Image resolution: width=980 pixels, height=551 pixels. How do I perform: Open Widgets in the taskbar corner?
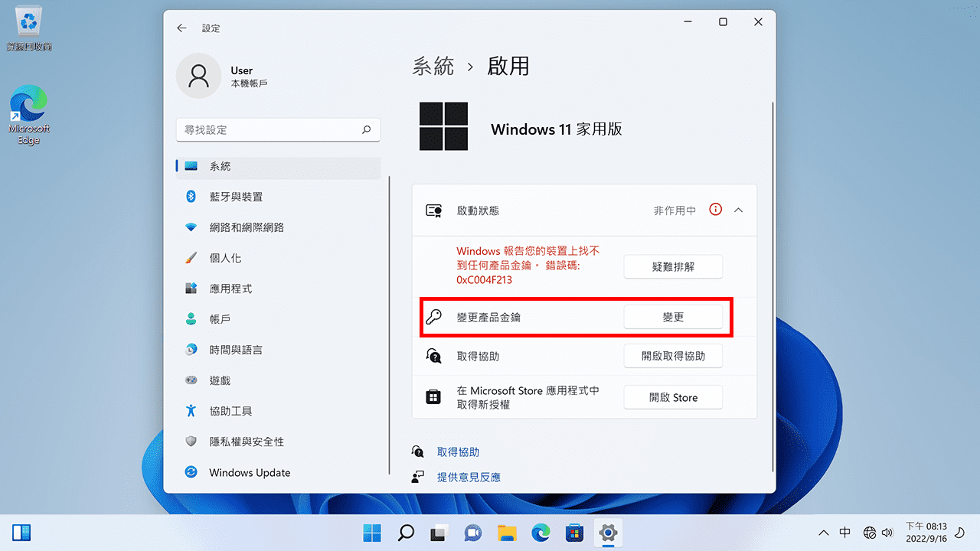point(21,532)
